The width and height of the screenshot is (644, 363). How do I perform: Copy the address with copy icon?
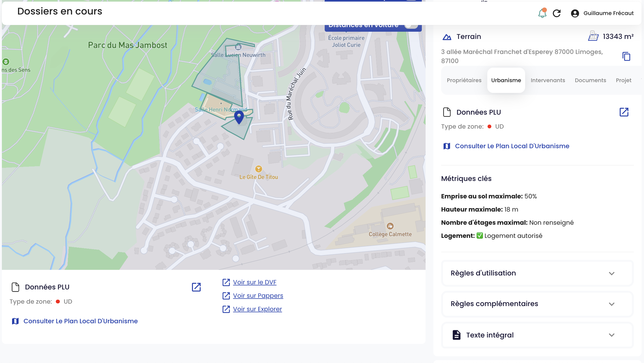626,56
